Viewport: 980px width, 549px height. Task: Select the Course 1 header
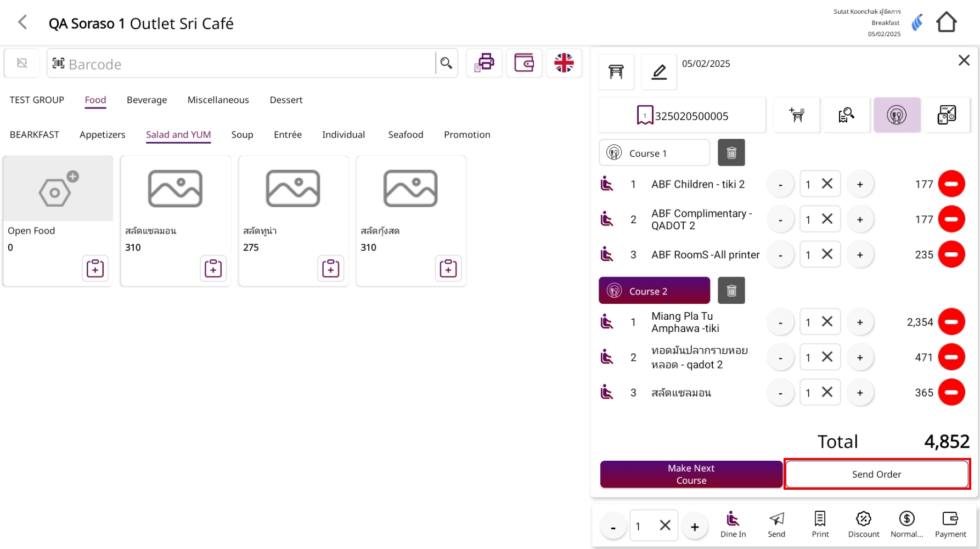click(654, 153)
